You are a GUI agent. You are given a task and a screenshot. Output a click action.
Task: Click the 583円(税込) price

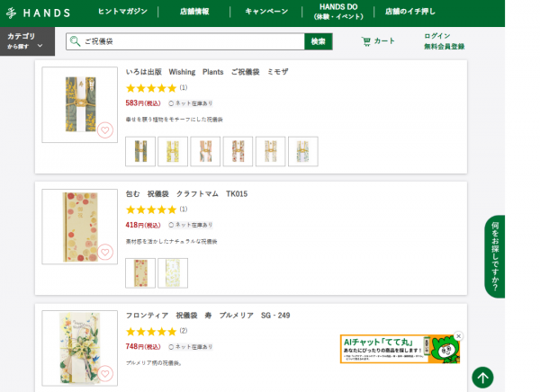143,102
